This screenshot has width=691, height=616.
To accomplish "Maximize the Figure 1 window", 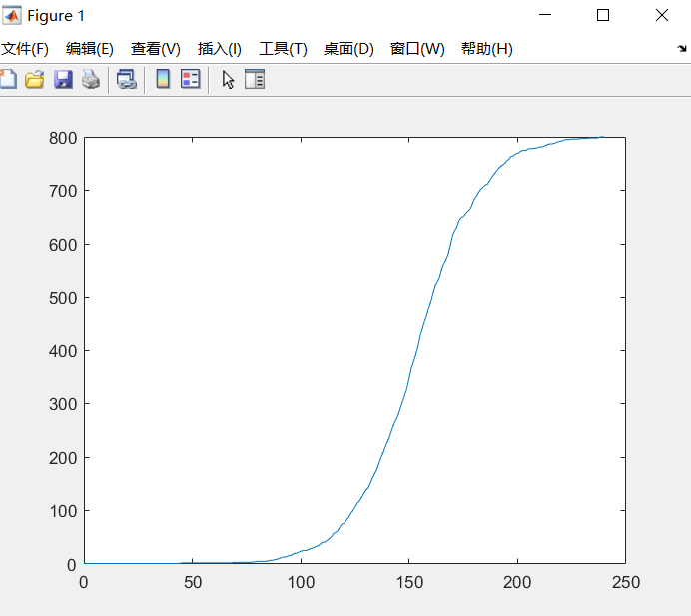I will pyautogui.click(x=603, y=15).
